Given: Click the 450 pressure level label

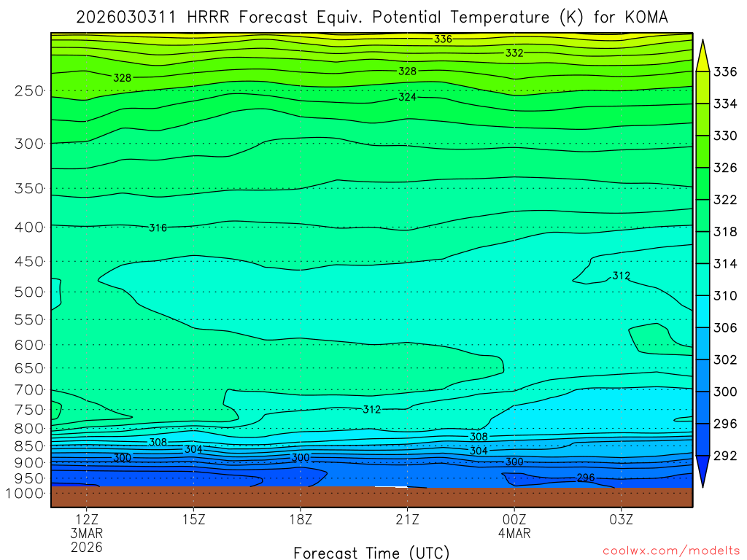Looking at the screenshot, I should pos(28,262).
